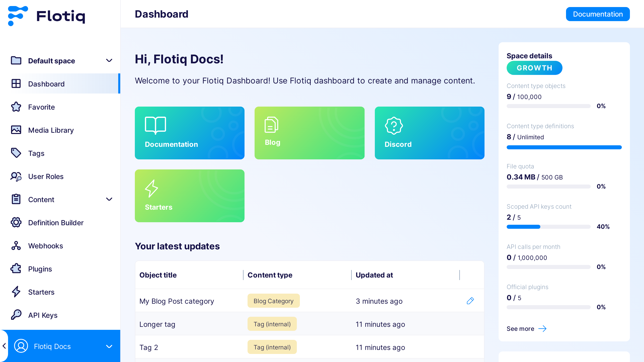Click the My Blog Post category row title
This screenshot has height=362, width=644.
coord(177,301)
